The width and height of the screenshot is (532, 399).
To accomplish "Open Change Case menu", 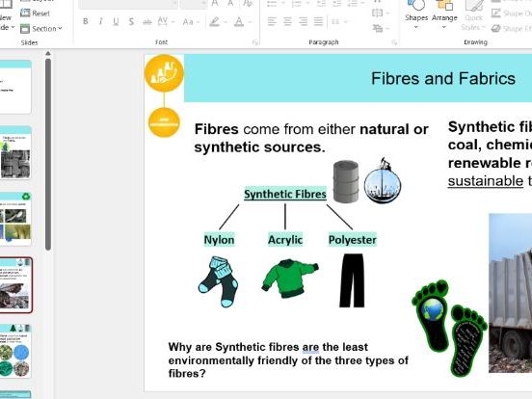I will (191, 22).
